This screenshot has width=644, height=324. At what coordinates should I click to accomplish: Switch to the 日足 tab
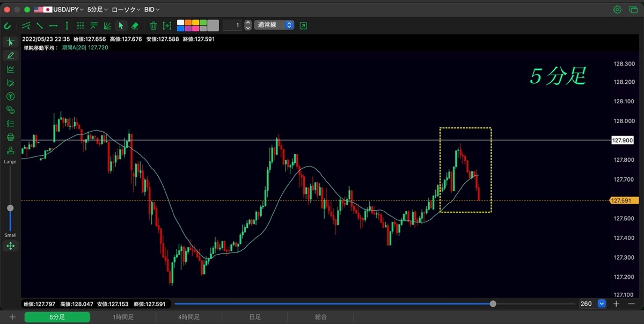[255, 317]
